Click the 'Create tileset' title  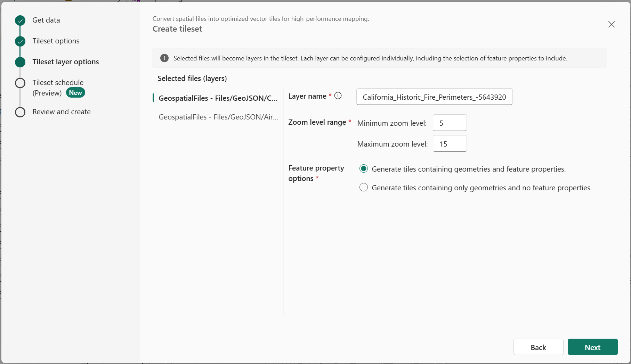point(177,29)
